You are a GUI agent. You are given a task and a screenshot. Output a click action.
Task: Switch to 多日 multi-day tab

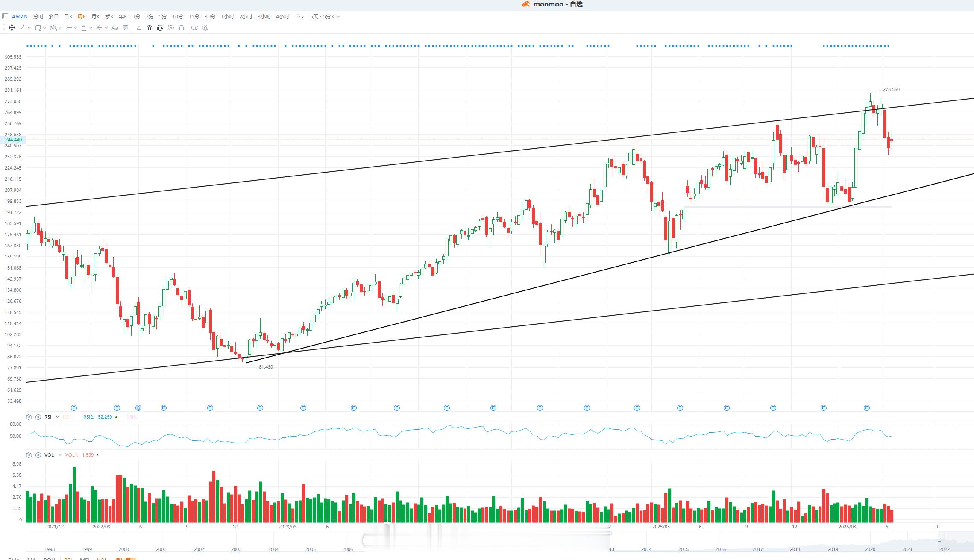click(53, 16)
